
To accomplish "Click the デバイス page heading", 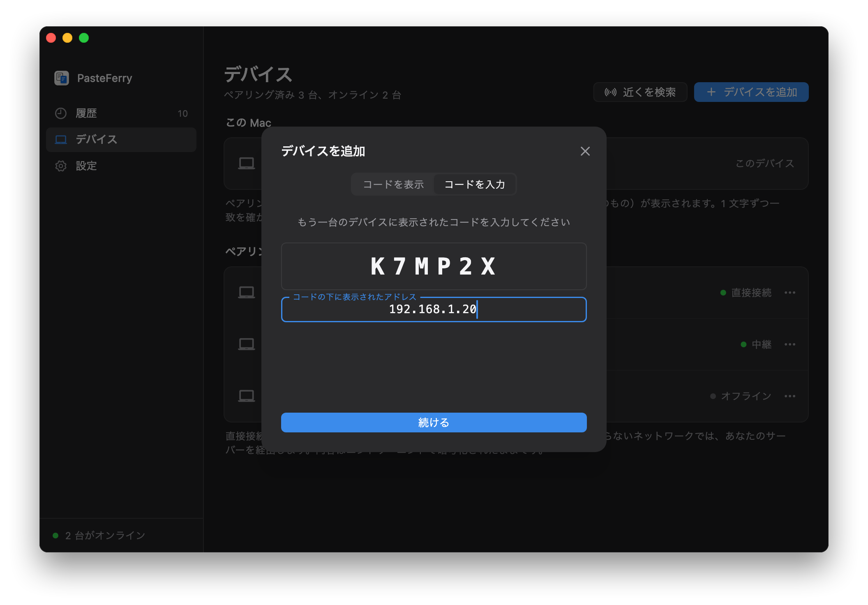I will (x=258, y=75).
